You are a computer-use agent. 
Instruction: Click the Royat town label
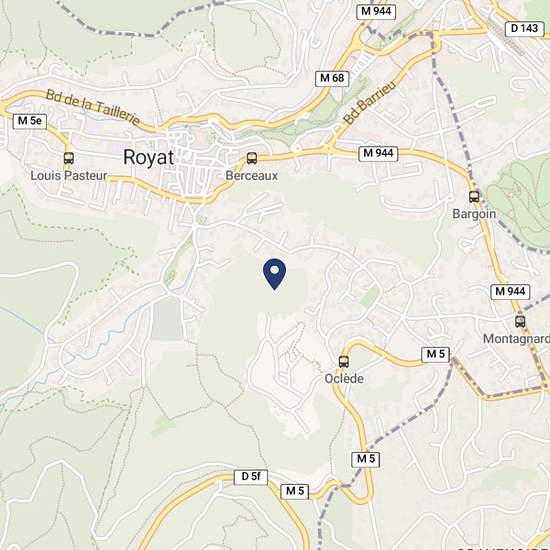tap(148, 157)
